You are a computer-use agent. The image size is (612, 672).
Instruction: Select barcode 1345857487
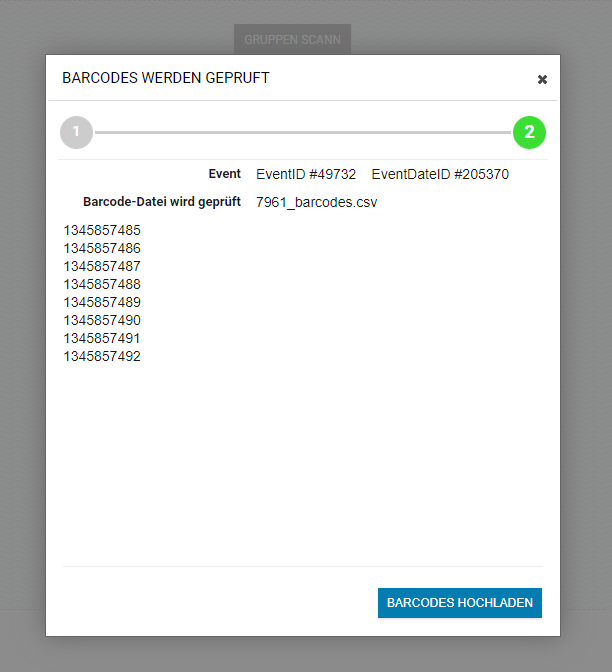tap(102, 266)
